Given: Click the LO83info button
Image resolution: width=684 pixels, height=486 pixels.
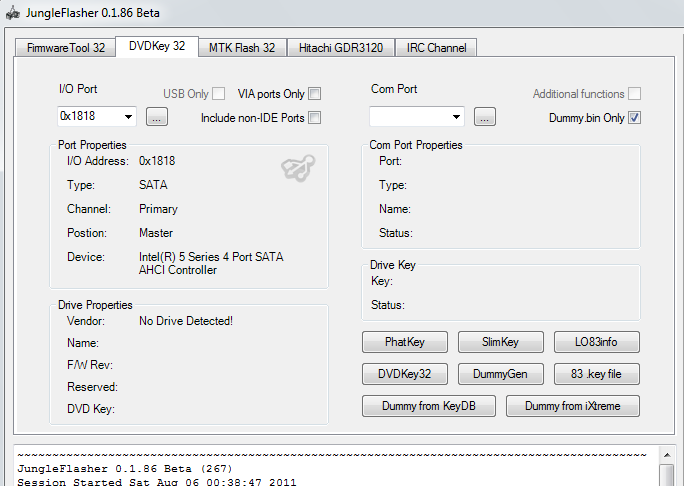Looking at the screenshot, I should 596,342.
